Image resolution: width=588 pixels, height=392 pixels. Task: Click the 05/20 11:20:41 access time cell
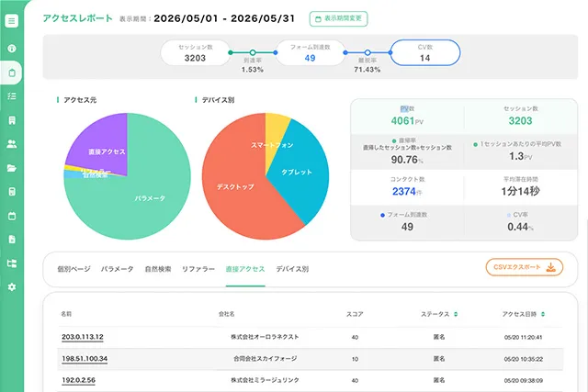click(x=523, y=337)
